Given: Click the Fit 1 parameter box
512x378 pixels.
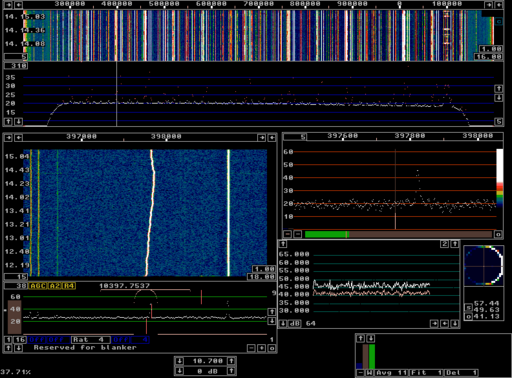Looking at the screenshot, I should tap(427, 373).
